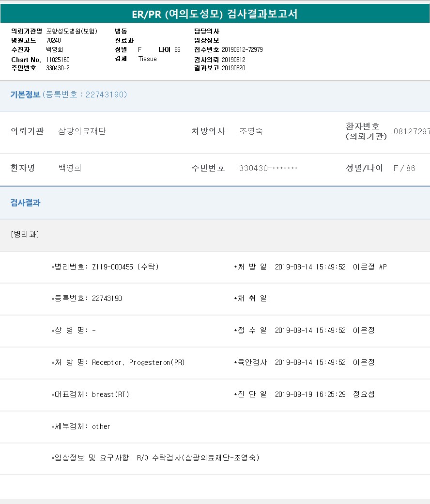Click the 검사결과 section heading
This screenshot has width=430, height=504.
(x=25, y=203)
